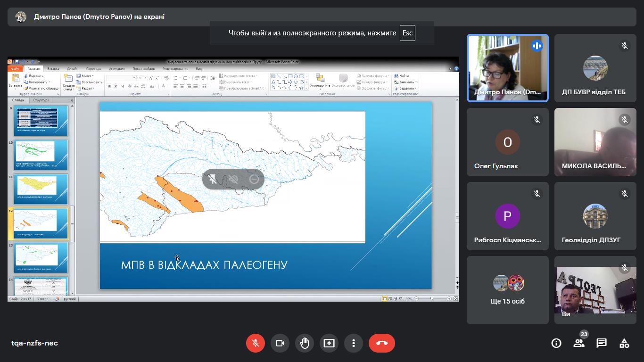Expand the shapes gallery more arrow
Screen dimensions: 644x362
click(x=307, y=88)
